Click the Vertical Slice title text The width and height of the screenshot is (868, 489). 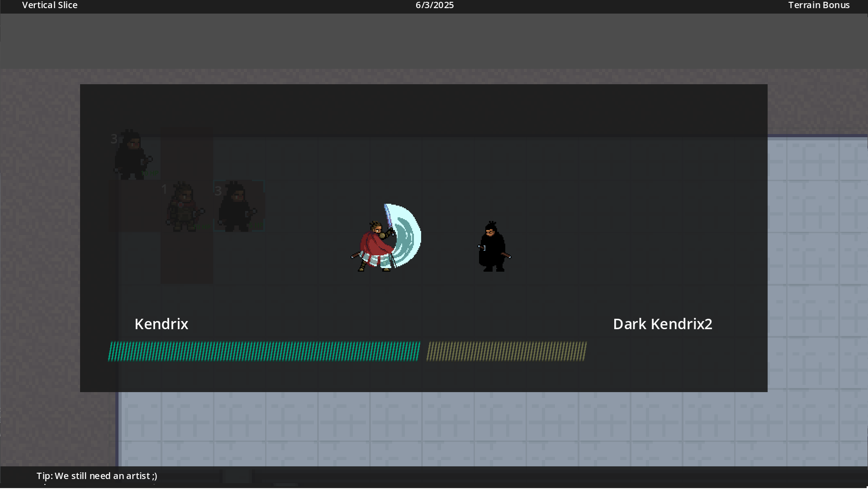(x=50, y=5)
